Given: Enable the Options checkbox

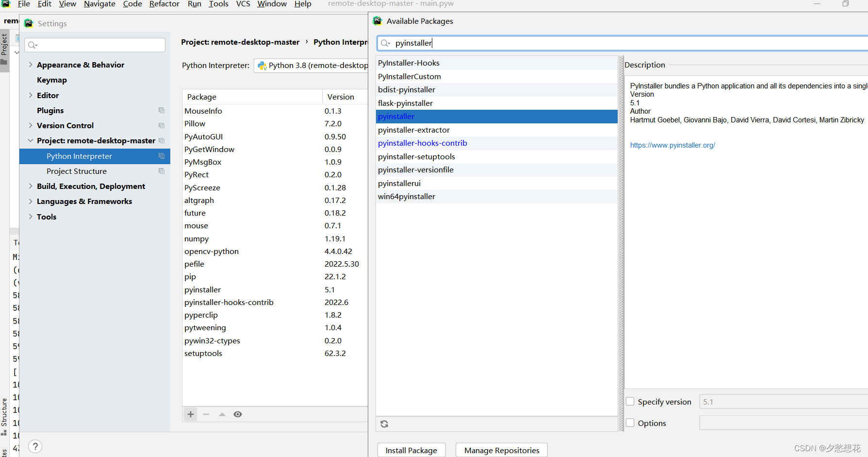Looking at the screenshot, I should pos(630,423).
